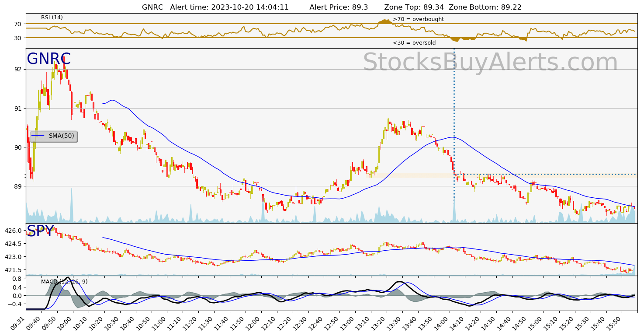Click the RSI 30 axis label
This screenshot has height=336, width=644.
point(18,38)
